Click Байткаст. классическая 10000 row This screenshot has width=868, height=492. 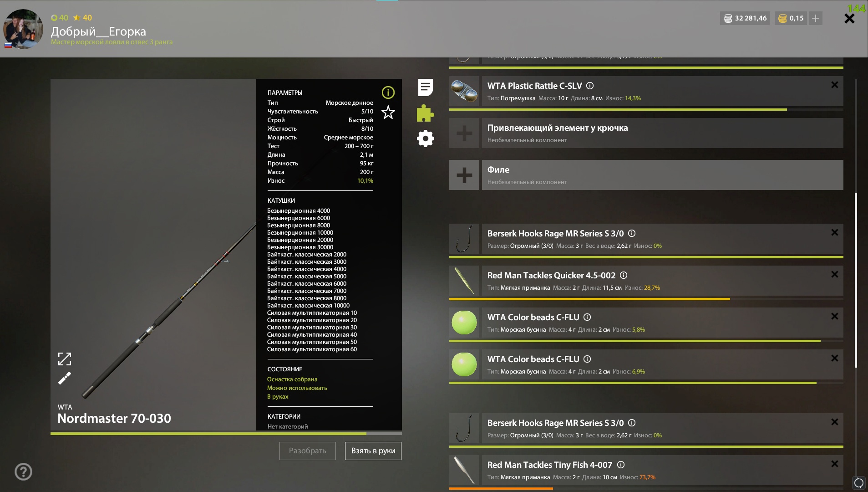point(308,306)
